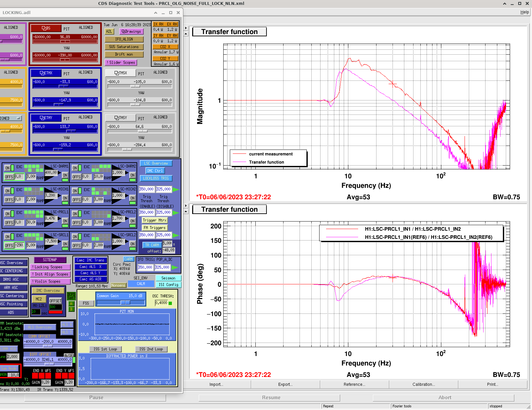Image resolution: width=532 pixels, height=410 pixels.
Task: Toggle the LSC-SRCL1 OFFS offset switch
Action: [9, 245]
